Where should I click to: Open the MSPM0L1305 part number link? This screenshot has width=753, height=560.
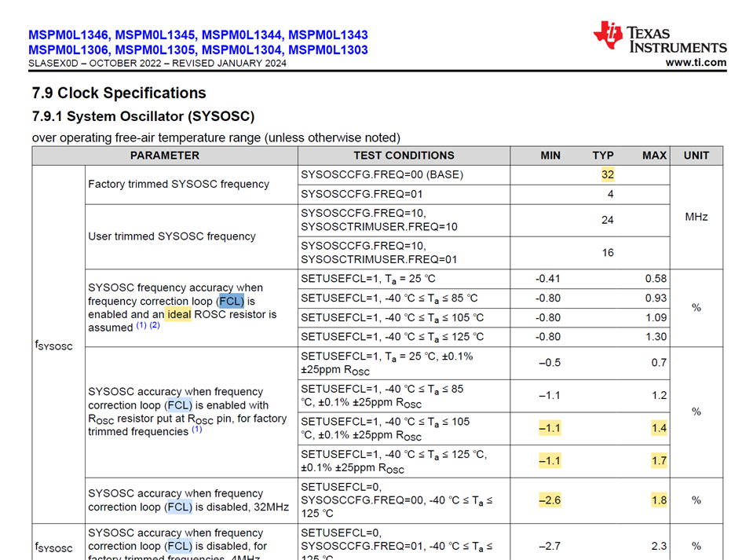tap(155, 50)
